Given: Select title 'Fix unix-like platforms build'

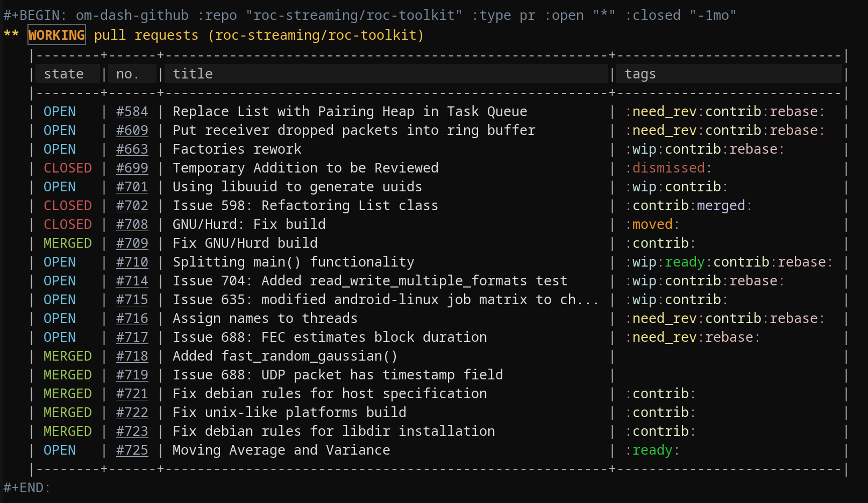Looking at the screenshot, I should click(289, 413).
